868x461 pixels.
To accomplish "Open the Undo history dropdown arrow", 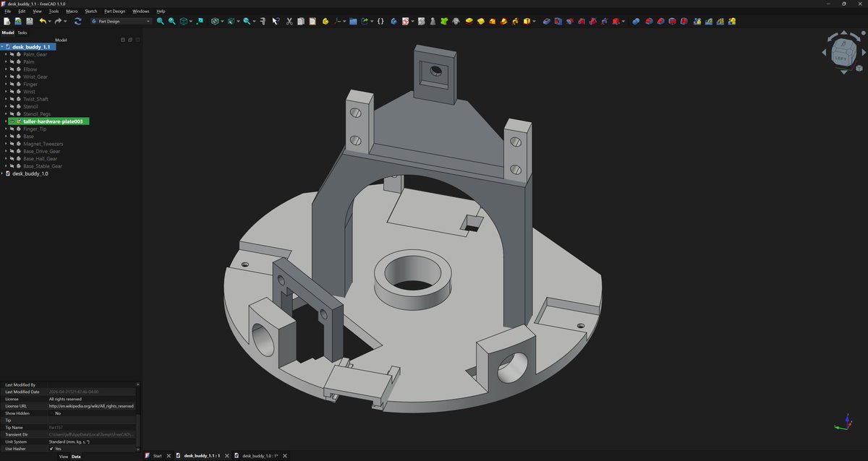I will click(x=50, y=21).
